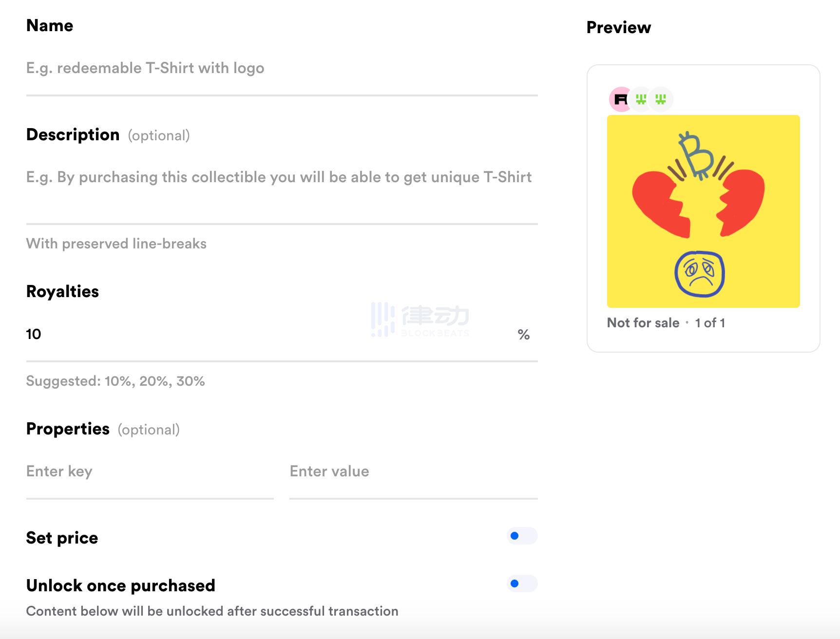This screenshot has height=639, width=840.
Task: Click the BlockBeats watermark logo
Action: 420,319
